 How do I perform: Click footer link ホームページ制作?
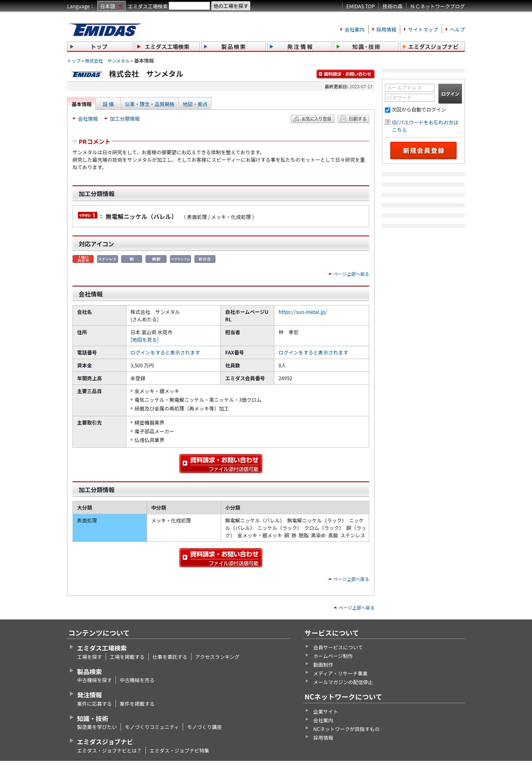point(333,656)
